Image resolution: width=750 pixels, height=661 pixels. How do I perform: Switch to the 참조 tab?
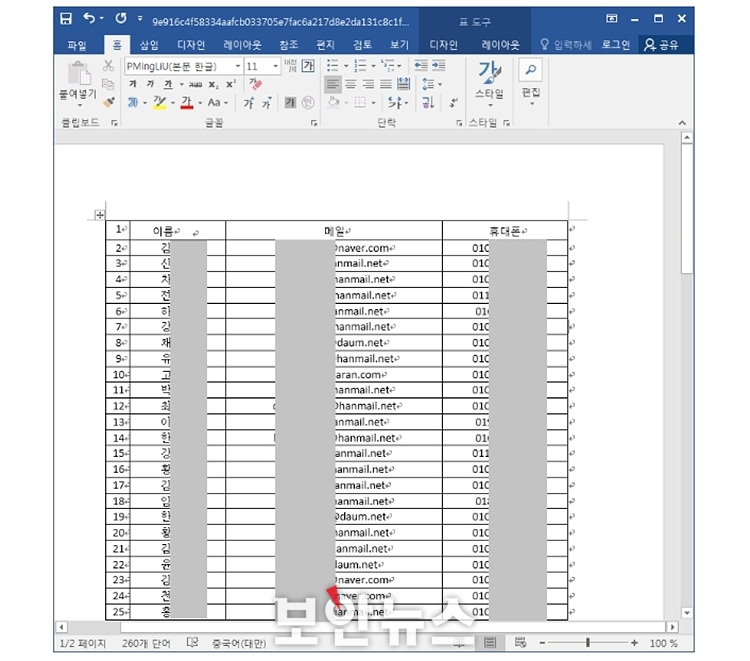(288, 45)
